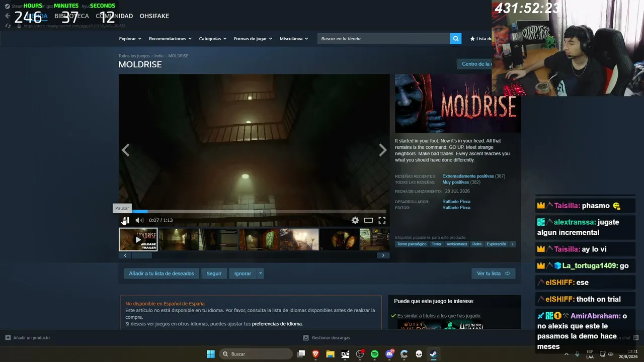Screen dimensions: 644x362
Task: Click Añadir a tu lista de deseados
Action: [162, 274]
